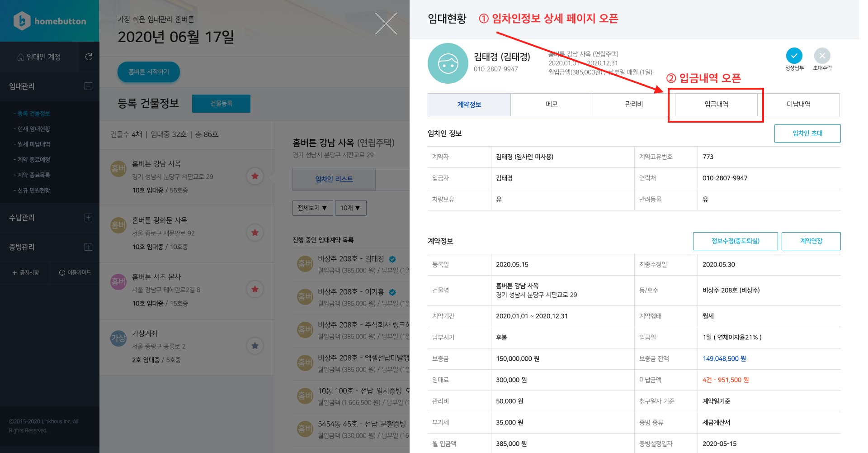Select 등록 건물정보 in the sidebar
This screenshot has width=868, height=453.
coord(32,114)
